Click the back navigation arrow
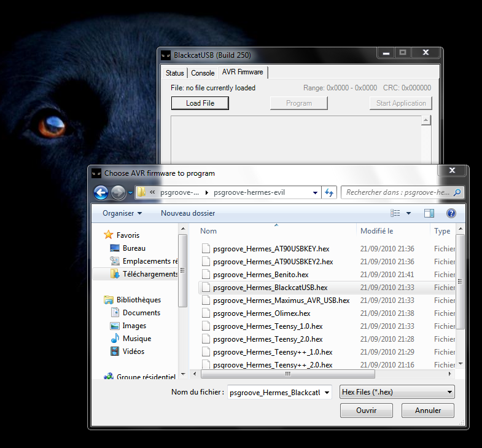Screen dimensions: 482x448 (x=101, y=192)
